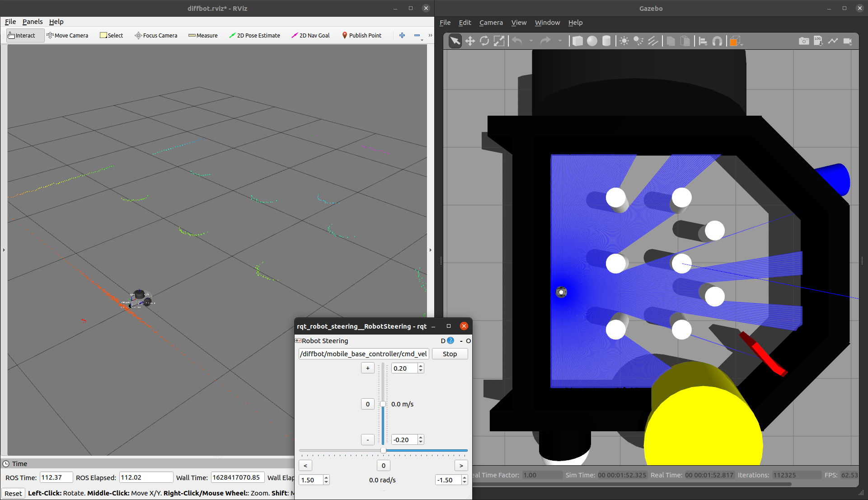Image resolution: width=868 pixels, height=500 pixels.
Task: Enable the snap magnet tool in Gazebo
Action: point(717,41)
